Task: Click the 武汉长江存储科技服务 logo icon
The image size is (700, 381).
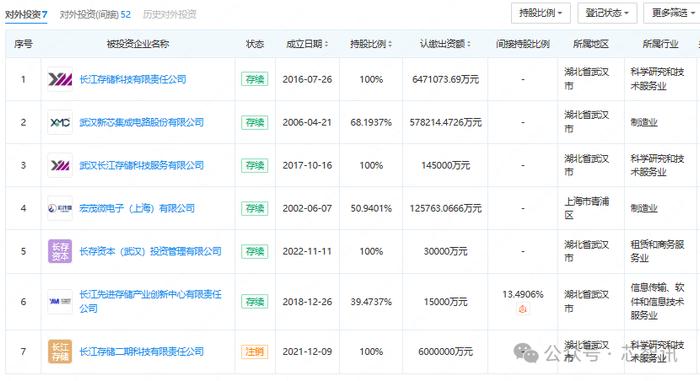Action: click(60, 165)
